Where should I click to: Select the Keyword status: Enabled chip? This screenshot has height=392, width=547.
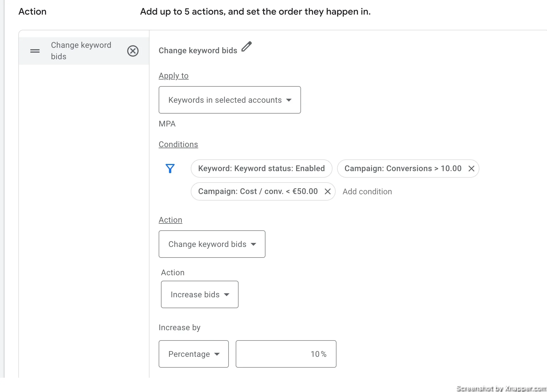pos(261,169)
